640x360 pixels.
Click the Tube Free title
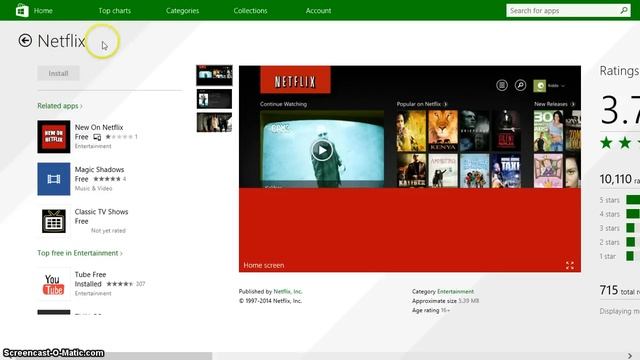tap(90, 275)
